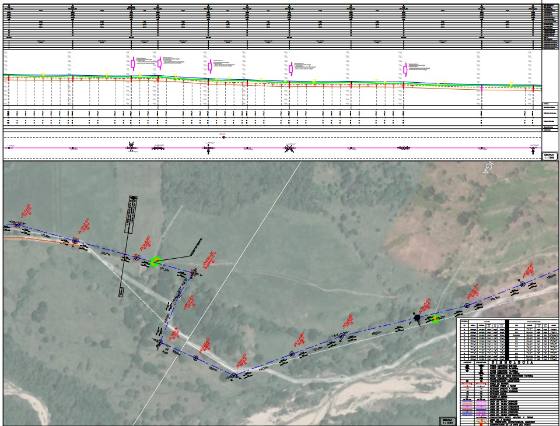
Task: Select the tall black callout box crossing the pipeline
Action: click(131, 214)
